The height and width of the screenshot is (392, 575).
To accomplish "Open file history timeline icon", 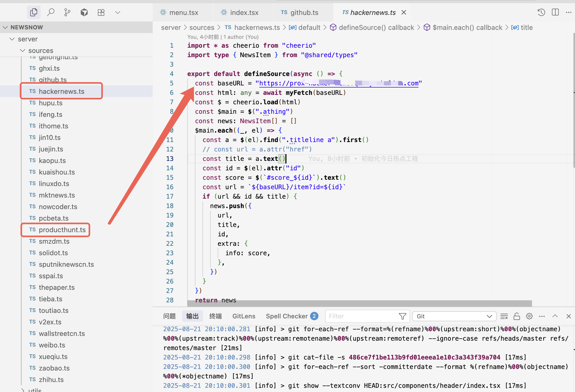I will (x=541, y=12).
